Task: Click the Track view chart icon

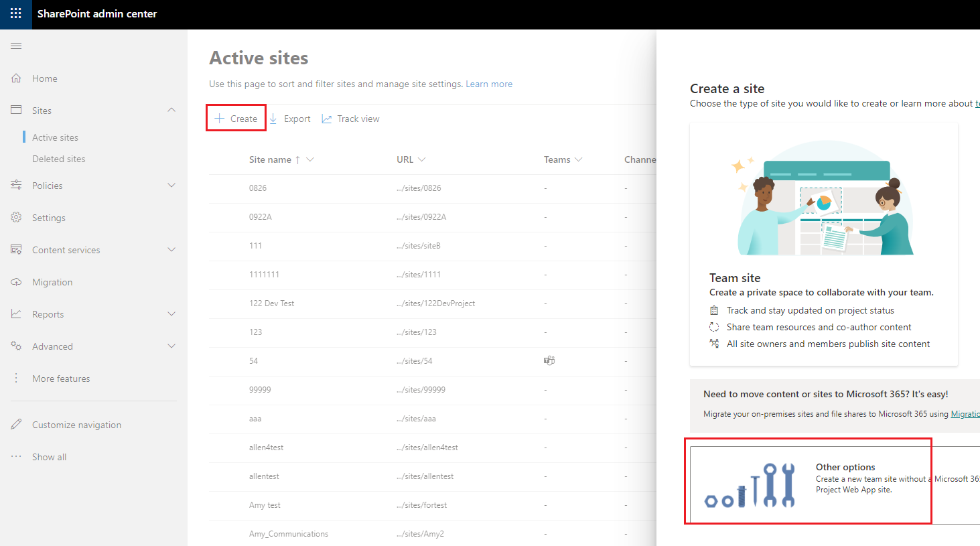Action: [327, 119]
